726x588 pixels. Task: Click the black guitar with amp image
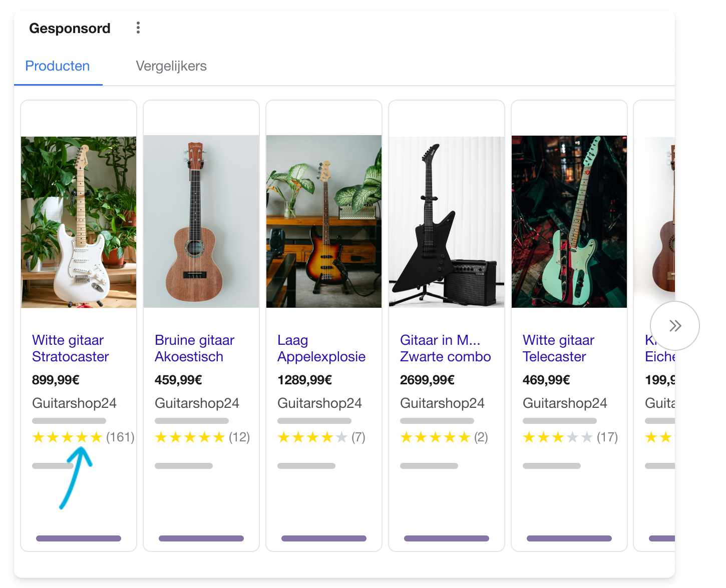447,222
